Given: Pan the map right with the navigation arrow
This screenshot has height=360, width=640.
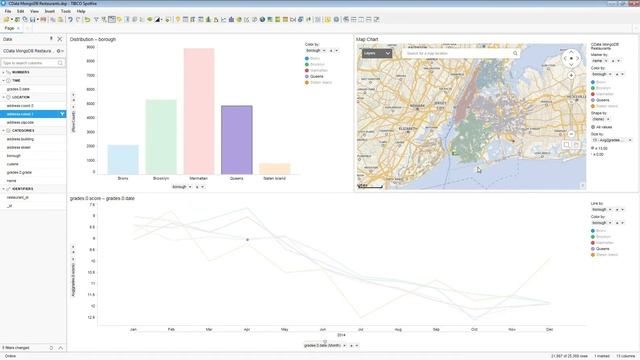Looking at the screenshot, I should 578,58.
